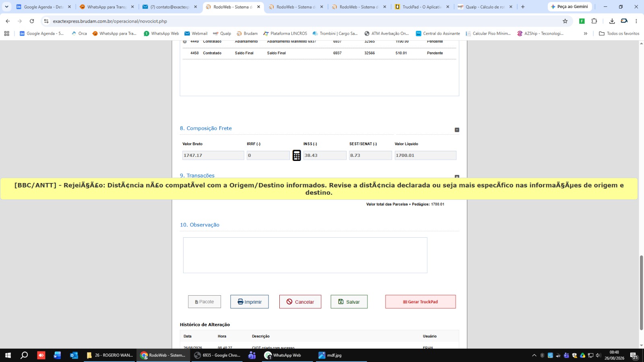Open Central do Assinante bookmark
Image resolution: width=644 pixels, height=362 pixels.
coord(438,33)
